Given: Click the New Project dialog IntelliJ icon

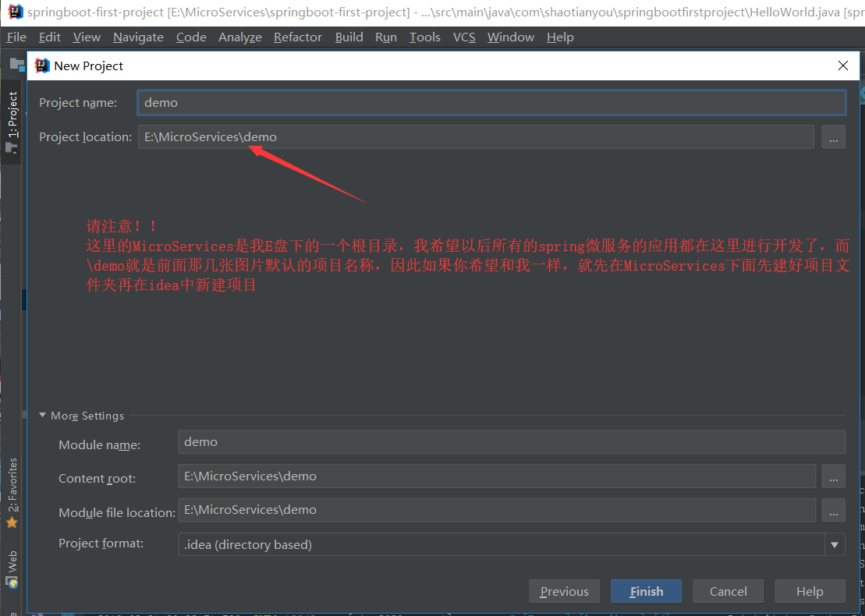Looking at the screenshot, I should pos(42,65).
